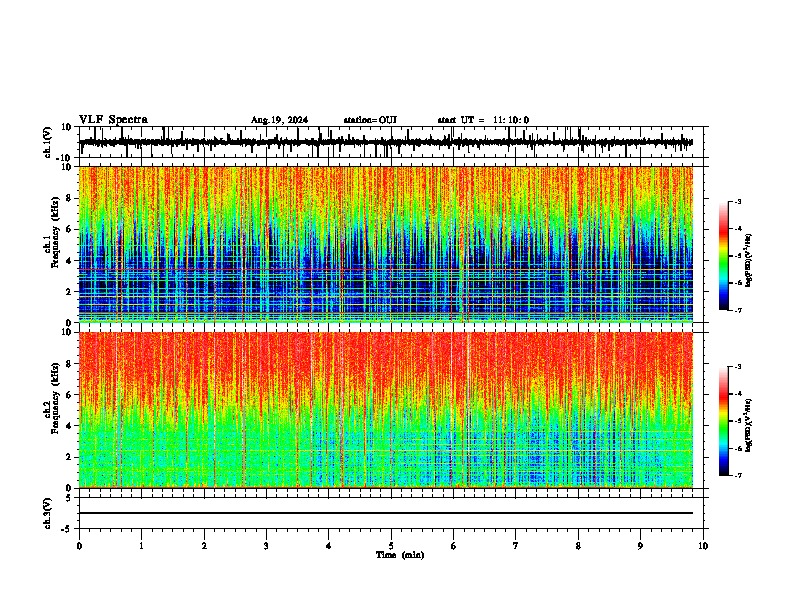Click time axis tick label '4'

329,546
